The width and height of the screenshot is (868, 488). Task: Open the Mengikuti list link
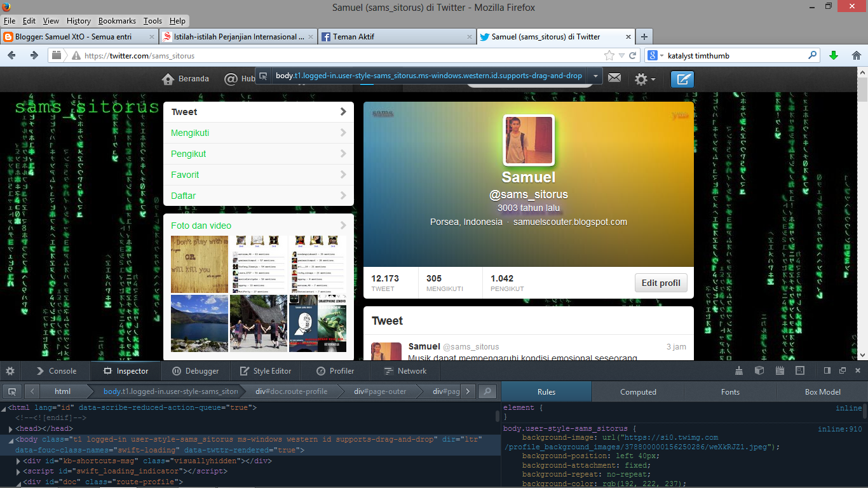259,133
